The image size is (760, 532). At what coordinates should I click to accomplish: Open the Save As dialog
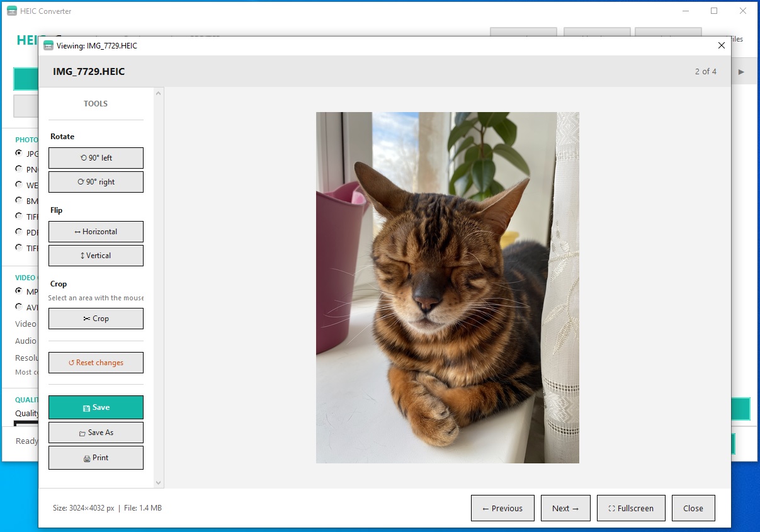click(96, 433)
